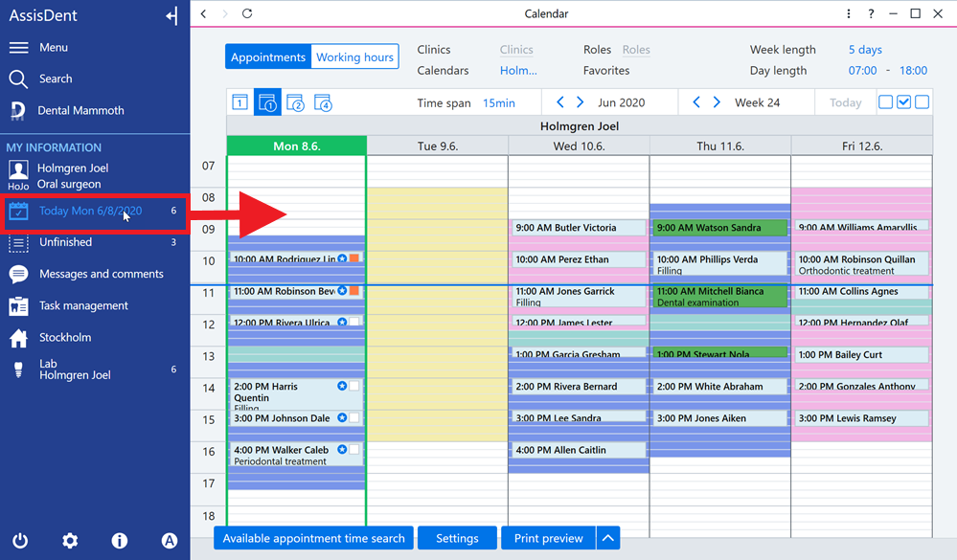
Task: Go to next month after Jun 2020
Action: 581,101
